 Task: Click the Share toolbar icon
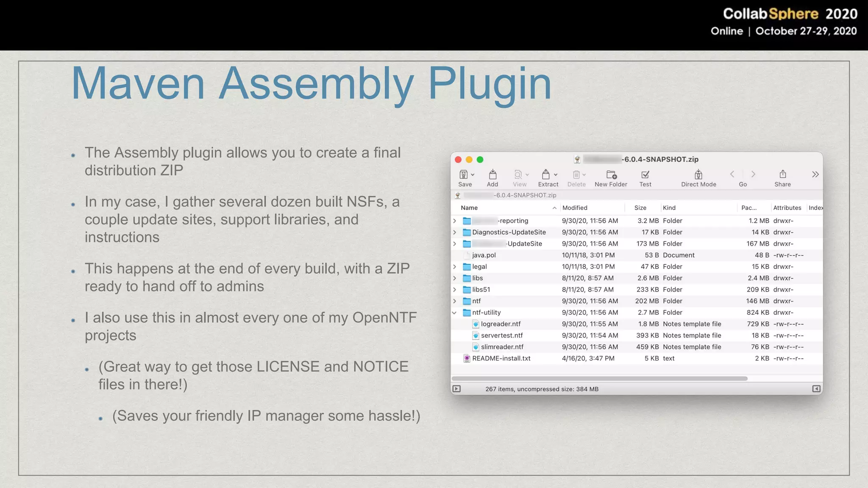pyautogui.click(x=783, y=174)
